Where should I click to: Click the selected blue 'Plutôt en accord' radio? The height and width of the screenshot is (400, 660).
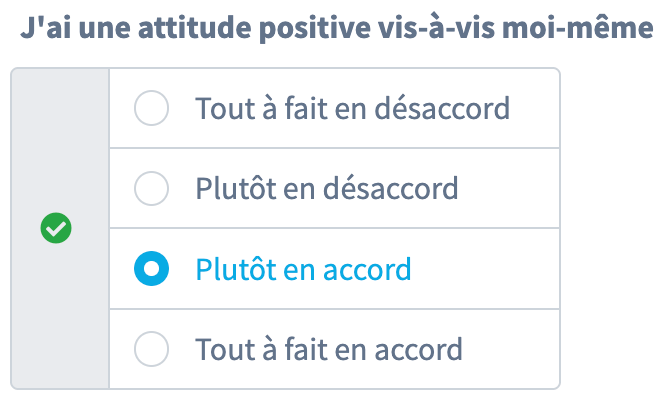[x=151, y=269]
